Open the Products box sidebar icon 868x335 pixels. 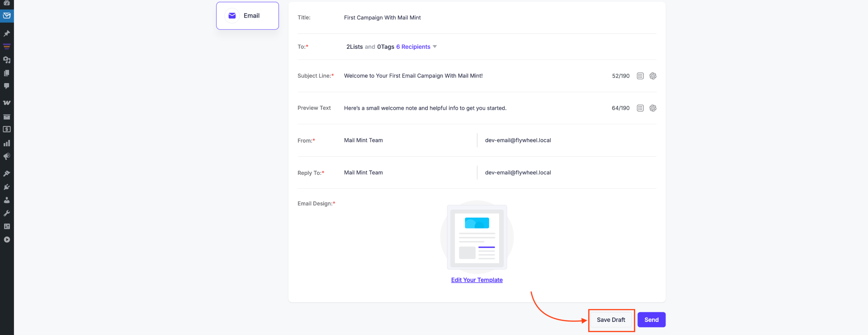point(7,116)
